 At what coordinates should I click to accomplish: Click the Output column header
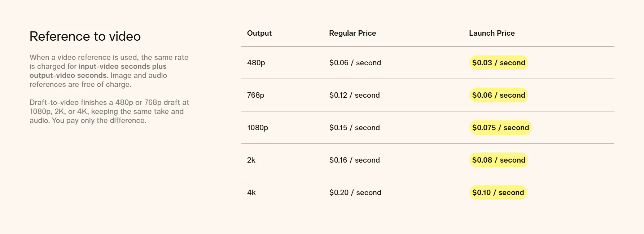click(x=259, y=33)
